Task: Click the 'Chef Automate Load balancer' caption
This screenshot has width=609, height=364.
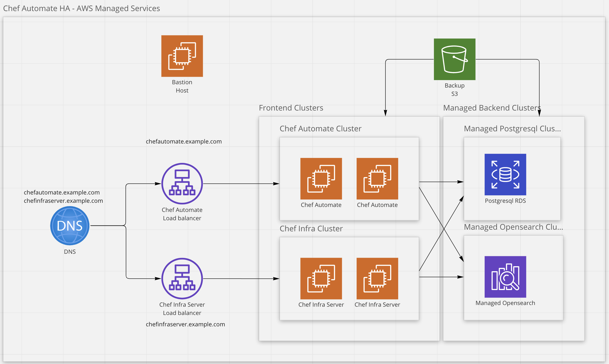Action: pyautogui.click(x=182, y=214)
